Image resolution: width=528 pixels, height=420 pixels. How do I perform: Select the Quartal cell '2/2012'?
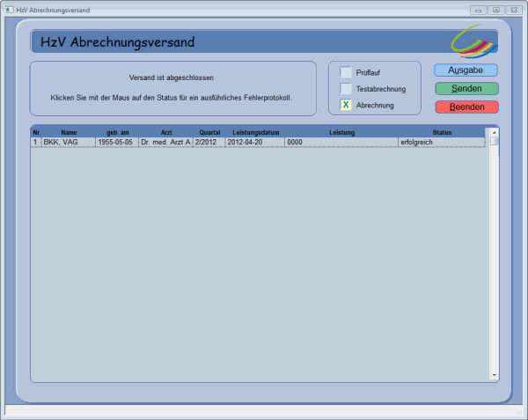[209, 142]
